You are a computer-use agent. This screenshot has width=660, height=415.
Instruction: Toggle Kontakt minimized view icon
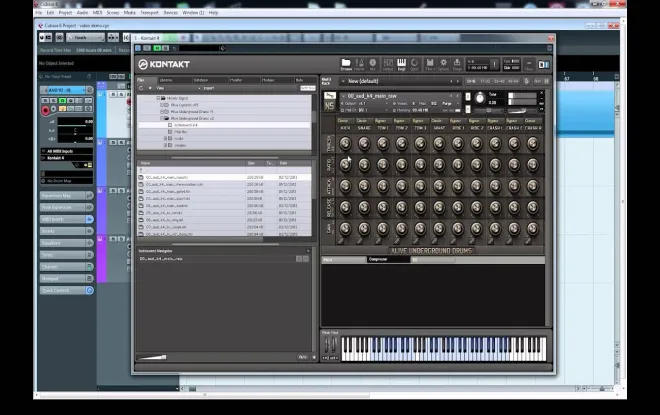tap(529, 64)
